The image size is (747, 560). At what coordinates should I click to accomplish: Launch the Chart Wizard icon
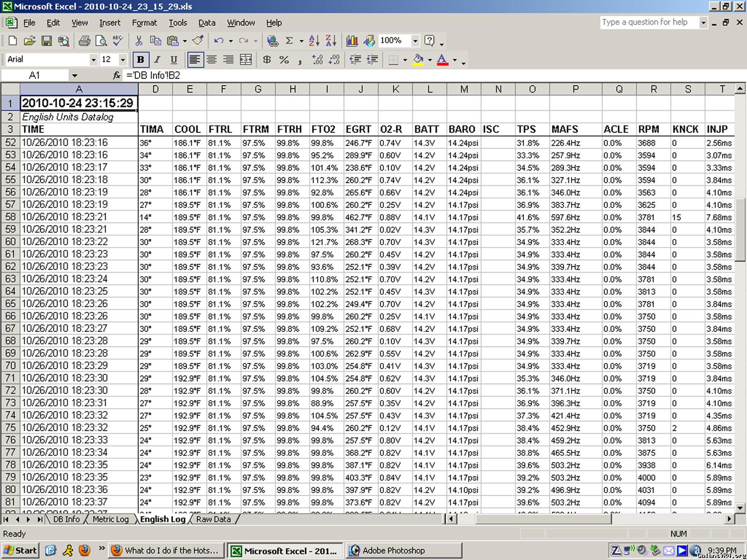coord(352,41)
